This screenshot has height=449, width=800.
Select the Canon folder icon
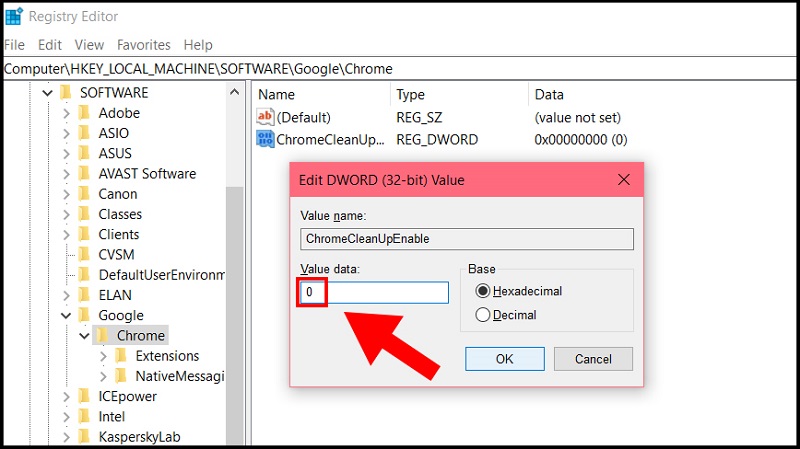(x=85, y=194)
